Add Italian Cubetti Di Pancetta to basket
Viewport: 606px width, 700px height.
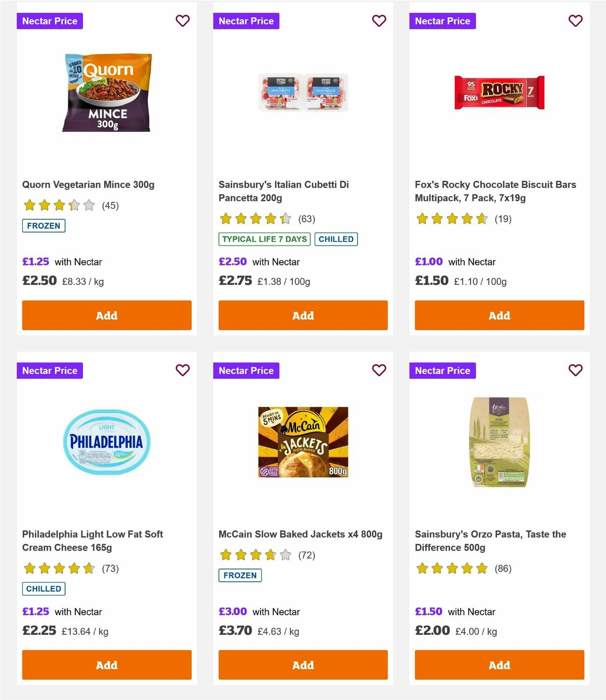pos(302,315)
